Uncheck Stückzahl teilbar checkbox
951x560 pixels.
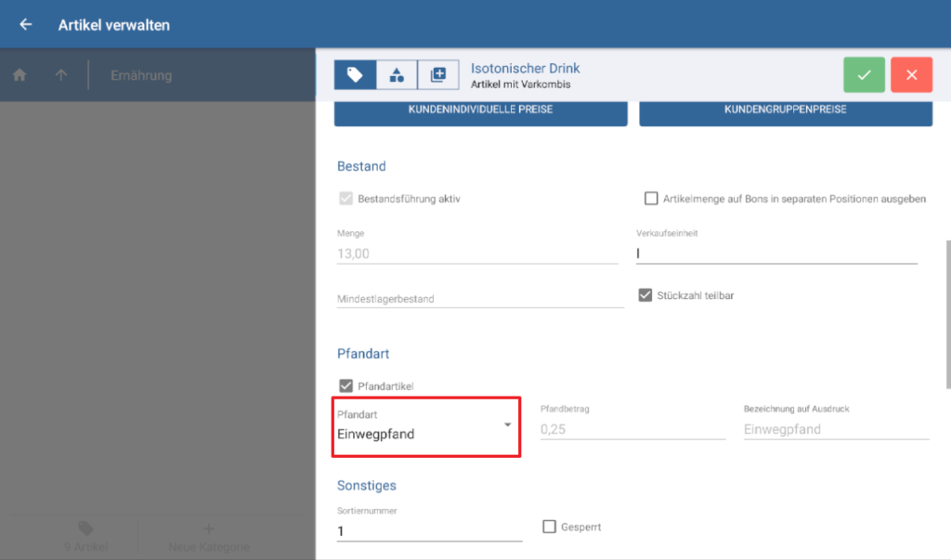[x=645, y=295]
